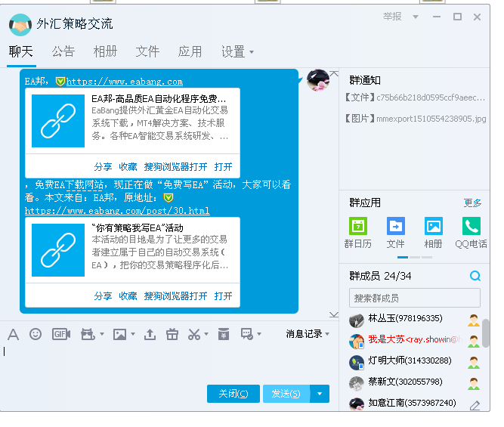The width and height of the screenshot is (504, 427).
Task: Click the role icon beside 灯明大师
Action: tap(474, 362)
